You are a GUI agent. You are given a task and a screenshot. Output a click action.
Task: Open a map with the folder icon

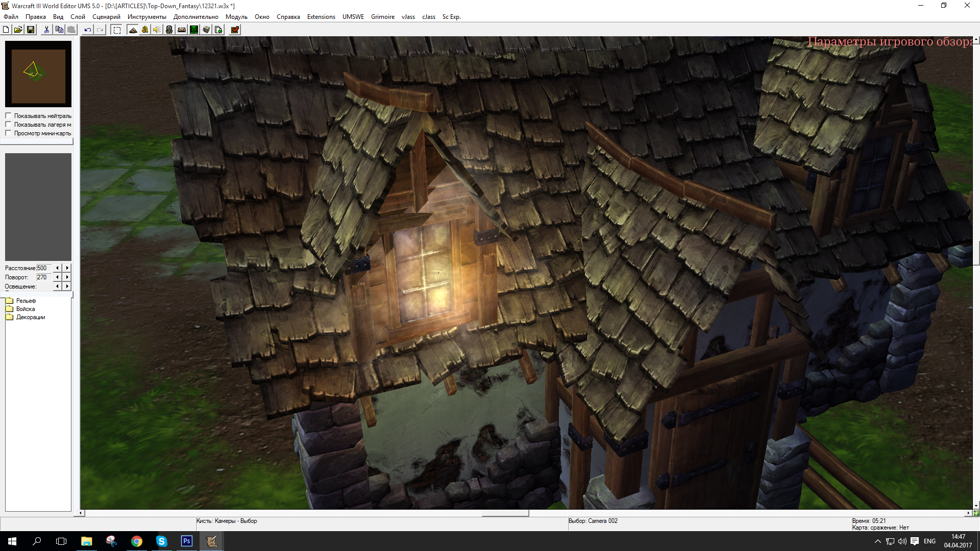click(18, 30)
